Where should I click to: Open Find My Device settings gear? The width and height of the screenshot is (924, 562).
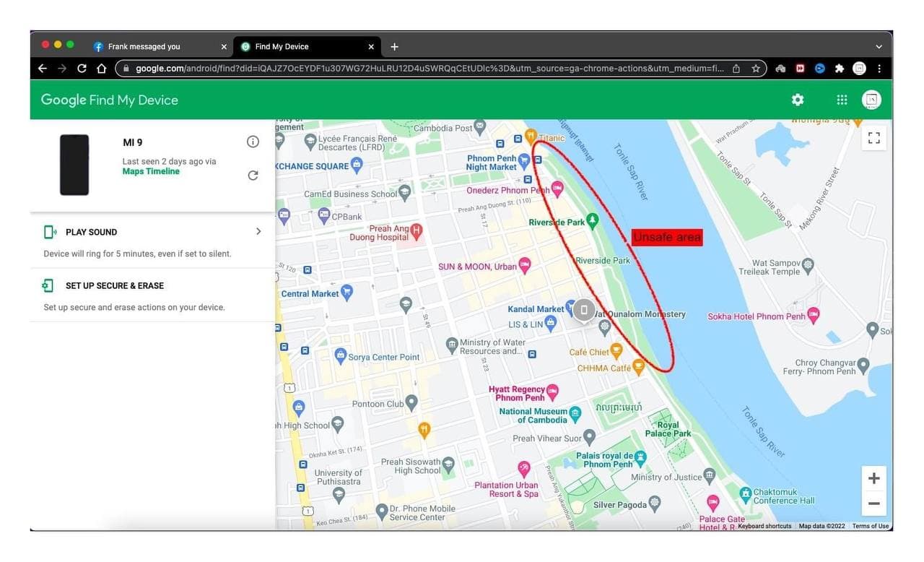point(798,100)
